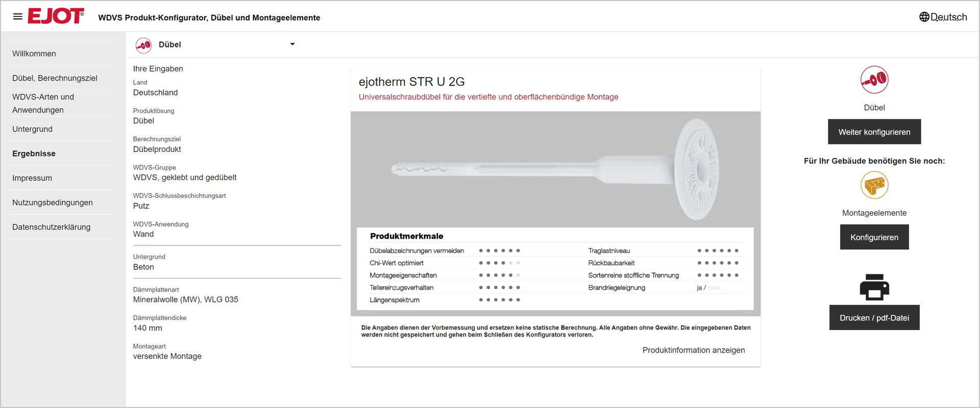Click Montageeigenschaften feature label
This screenshot has width=980, height=408.
pos(403,275)
